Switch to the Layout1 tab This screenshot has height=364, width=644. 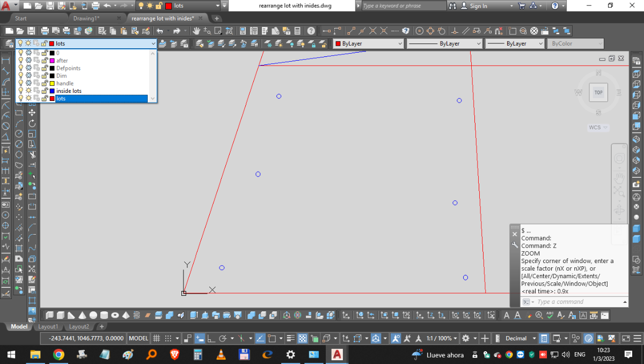[x=48, y=326]
